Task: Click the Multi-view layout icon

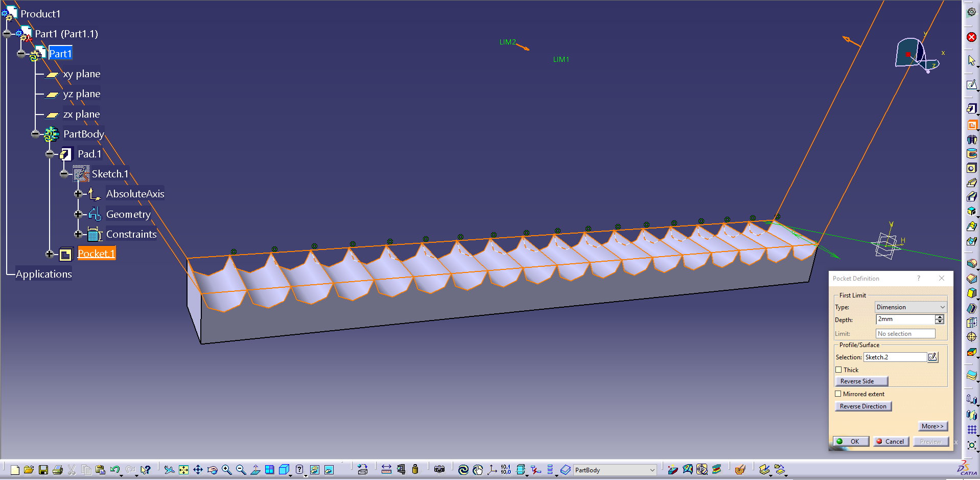Action: [x=269, y=470]
